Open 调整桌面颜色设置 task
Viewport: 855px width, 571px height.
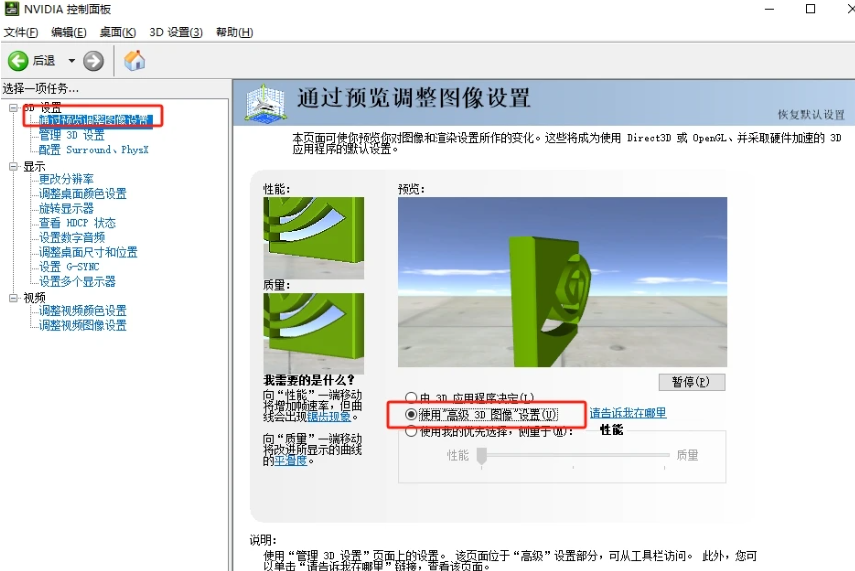tap(82, 194)
